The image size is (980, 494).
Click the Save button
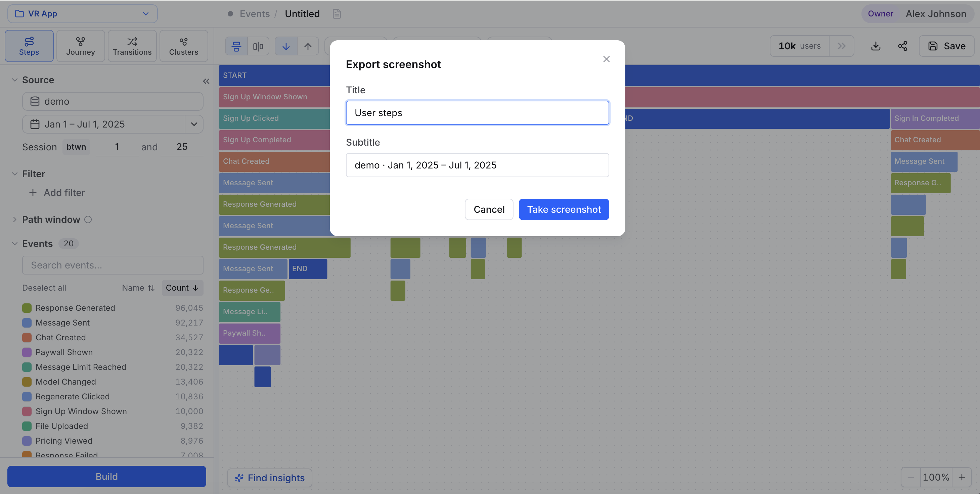946,46
